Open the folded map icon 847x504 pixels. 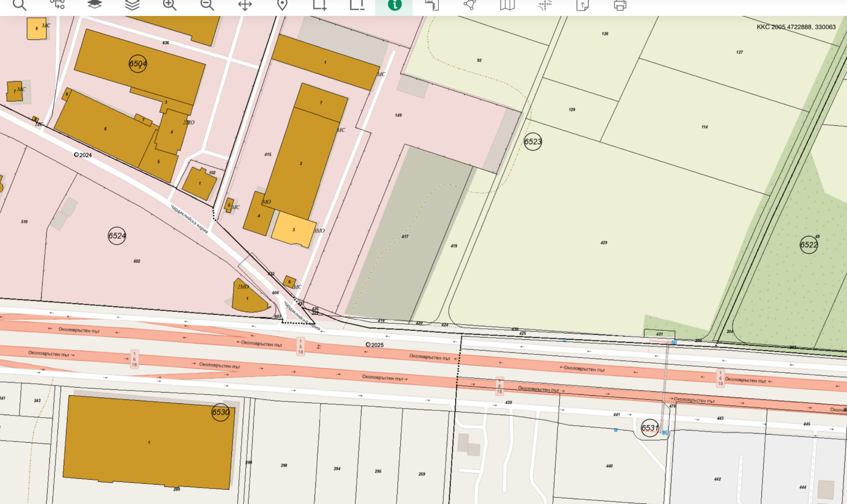coord(507,5)
